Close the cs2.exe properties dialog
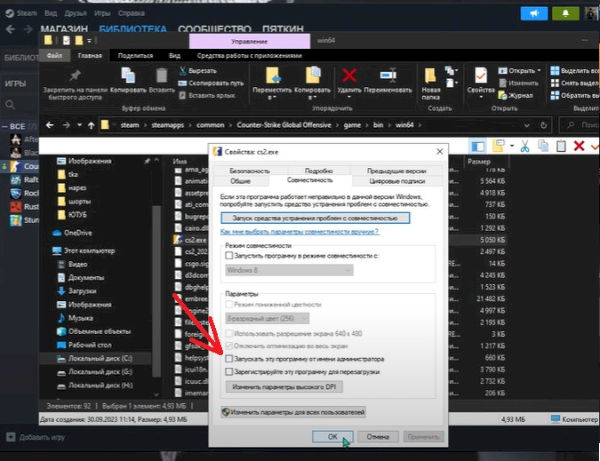Viewport: 600px width, 461px height. pos(440,151)
